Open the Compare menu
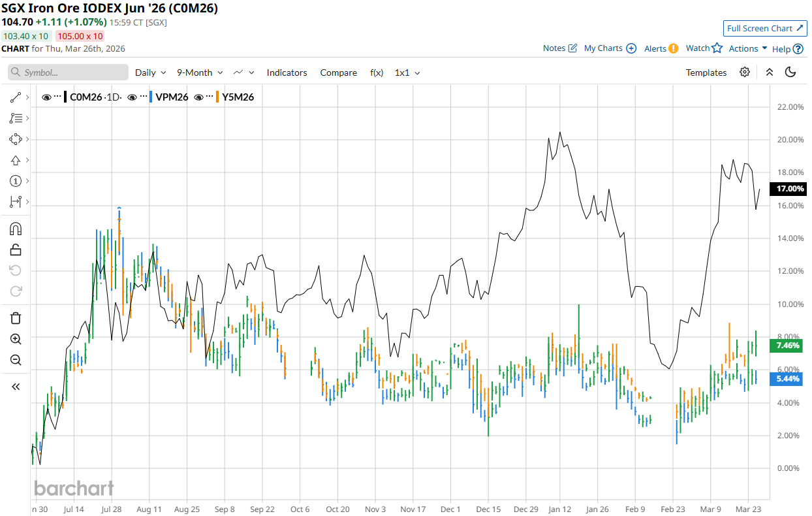 point(338,73)
